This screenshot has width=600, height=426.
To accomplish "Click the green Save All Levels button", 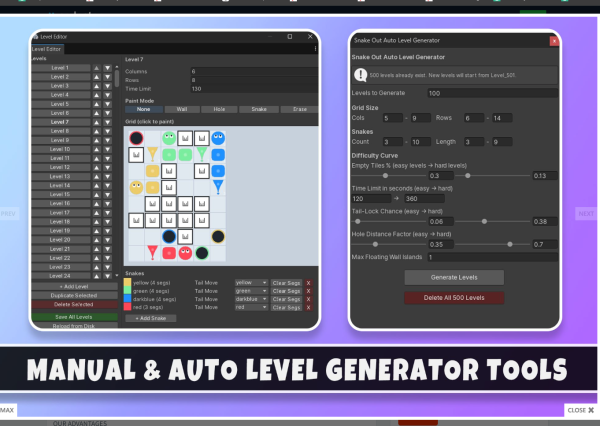I will tap(74, 317).
